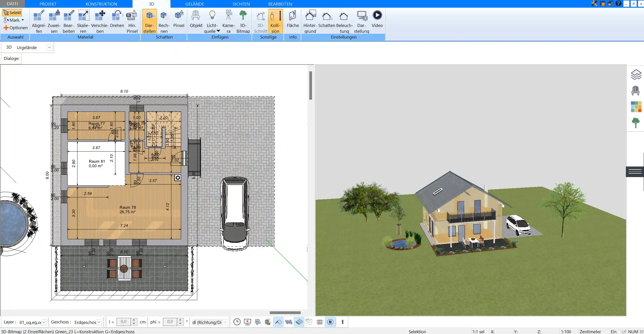Select the shadow Pinsel brush tool

[179, 19]
